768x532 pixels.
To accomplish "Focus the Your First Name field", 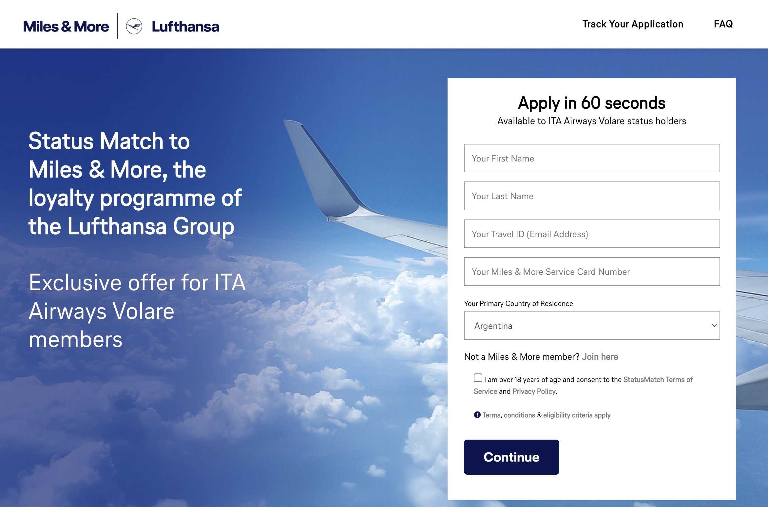I will (591, 158).
